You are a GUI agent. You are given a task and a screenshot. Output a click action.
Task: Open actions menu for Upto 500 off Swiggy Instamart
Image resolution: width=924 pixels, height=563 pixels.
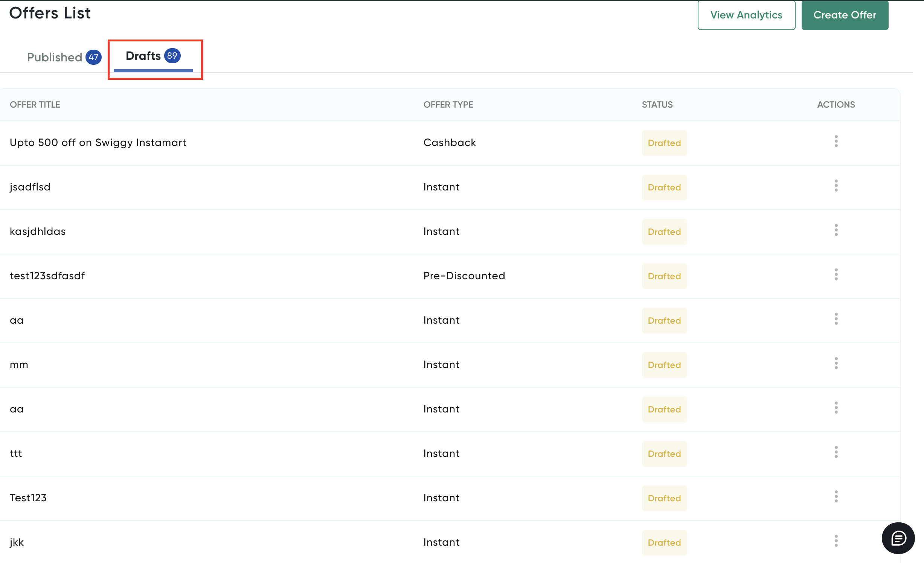tap(836, 142)
